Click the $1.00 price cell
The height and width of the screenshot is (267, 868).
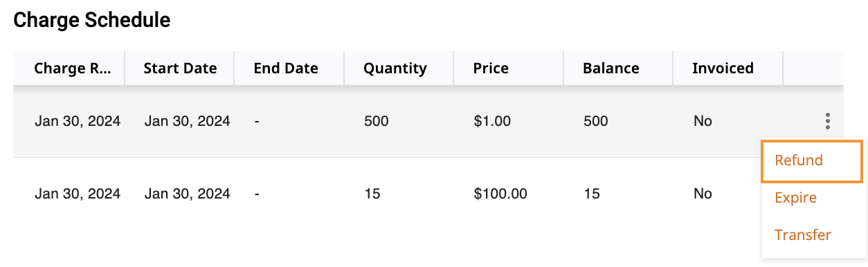pyautogui.click(x=492, y=122)
